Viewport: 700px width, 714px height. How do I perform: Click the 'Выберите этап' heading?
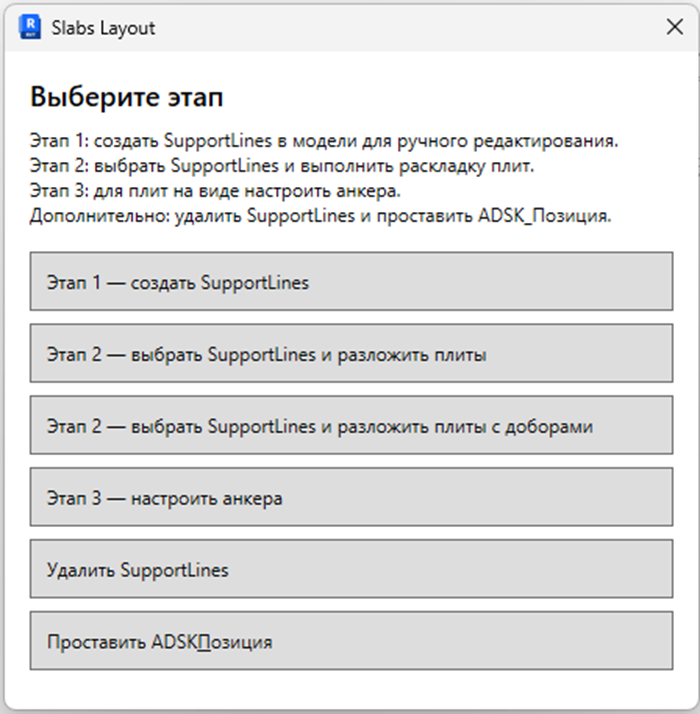127,97
